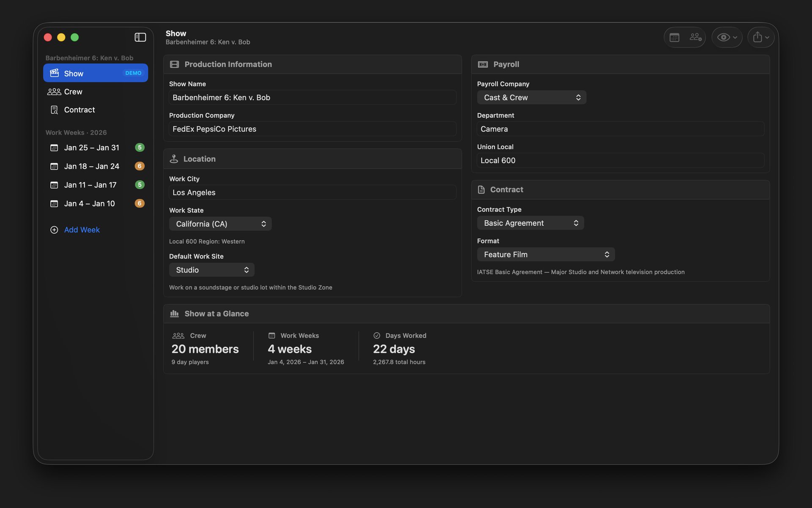The height and width of the screenshot is (508, 812).
Task: Click calendar icon beside Jan 11 – Jan 17
Action: [54, 185]
